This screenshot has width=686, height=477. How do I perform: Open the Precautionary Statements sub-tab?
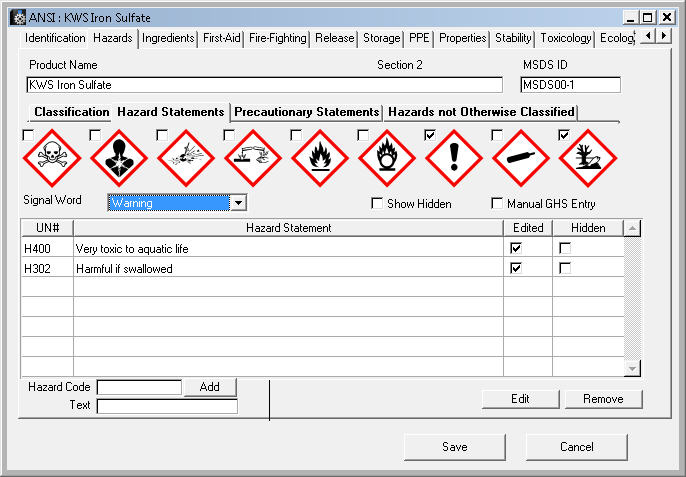(307, 112)
